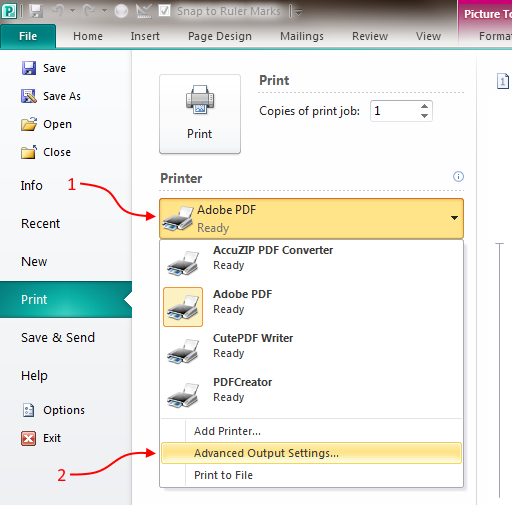This screenshot has height=505, width=512.
Task: Select Recent in the backstage menu
Action: coord(40,223)
